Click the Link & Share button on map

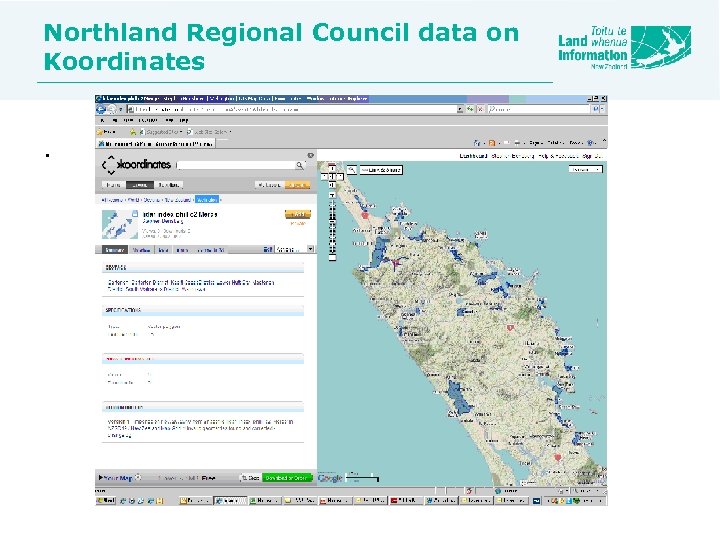pos(381,170)
